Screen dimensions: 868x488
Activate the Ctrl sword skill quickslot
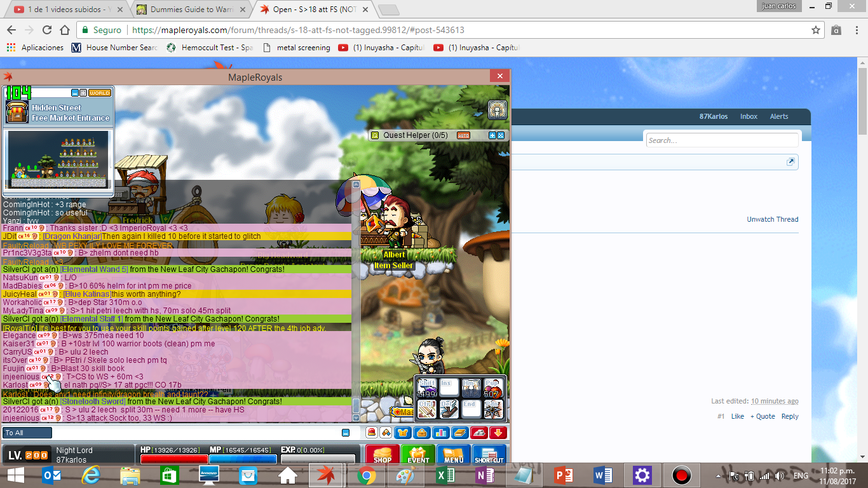click(x=426, y=409)
